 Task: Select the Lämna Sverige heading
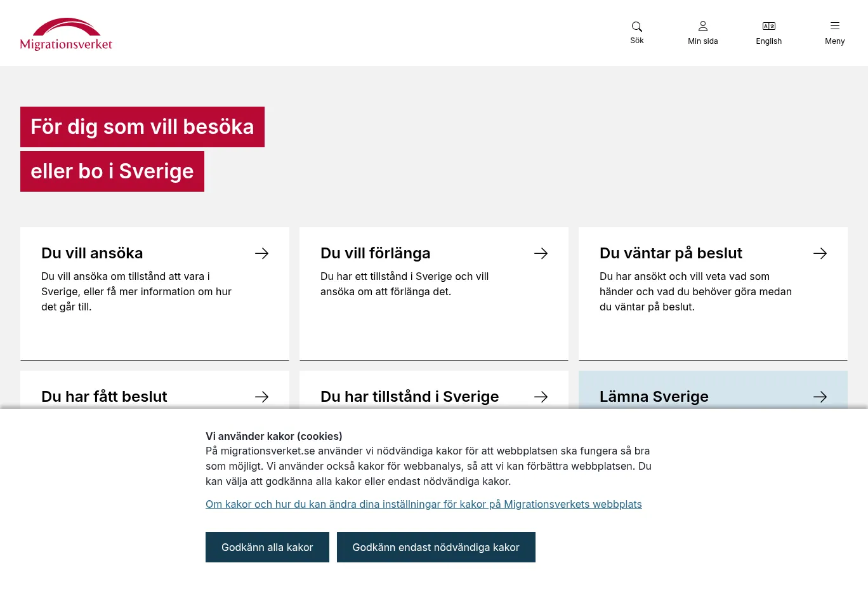[654, 397]
